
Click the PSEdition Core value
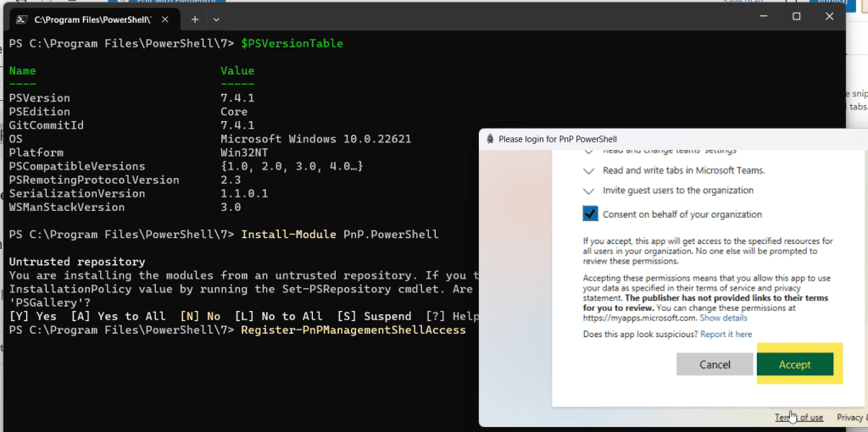234,112
